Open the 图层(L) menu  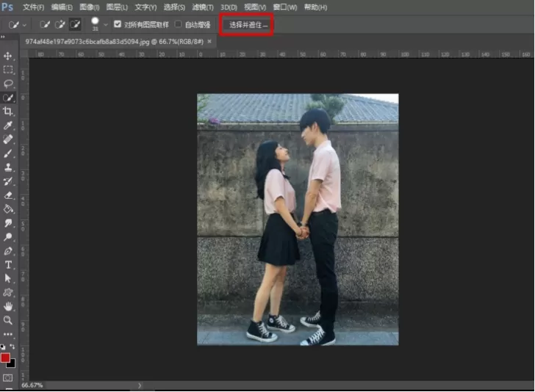(117, 7)
